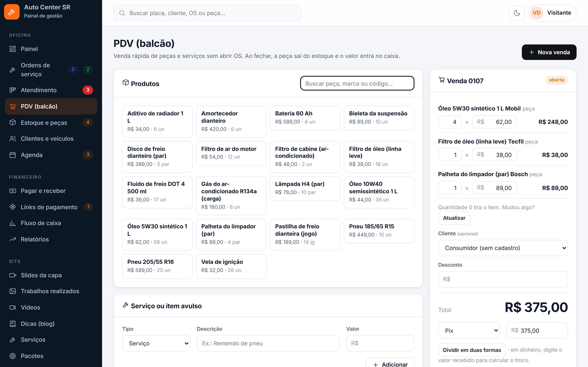Image resolution: width=588 pixels, height=367 pixels.
Task: Open Painel via its grid icon
Action: pos(13,49)
